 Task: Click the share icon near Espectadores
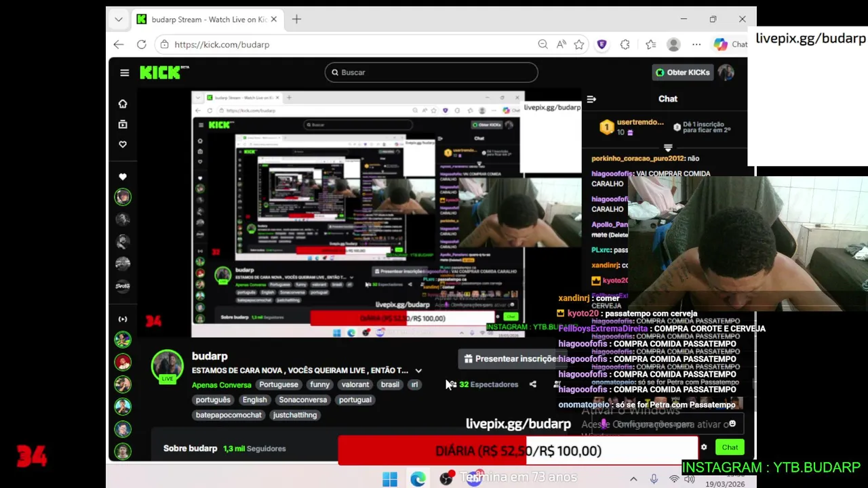click(533, 384)
